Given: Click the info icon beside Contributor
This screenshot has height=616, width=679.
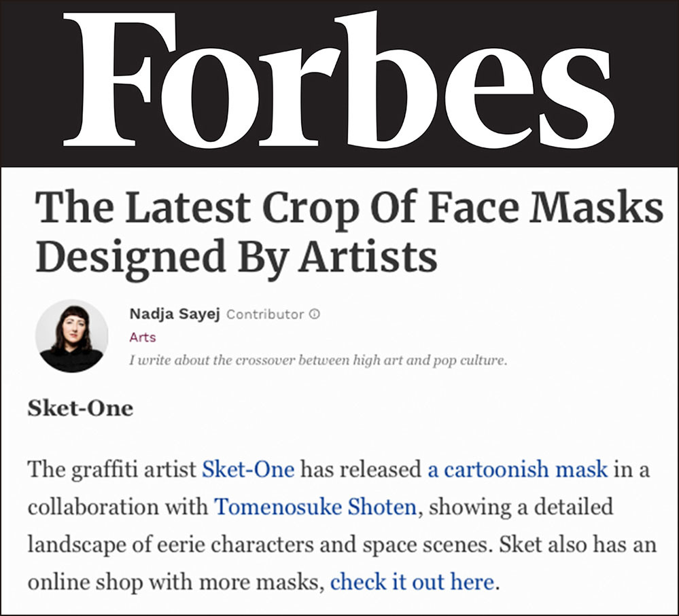Looking at the screenshot, I should point(315,314).
